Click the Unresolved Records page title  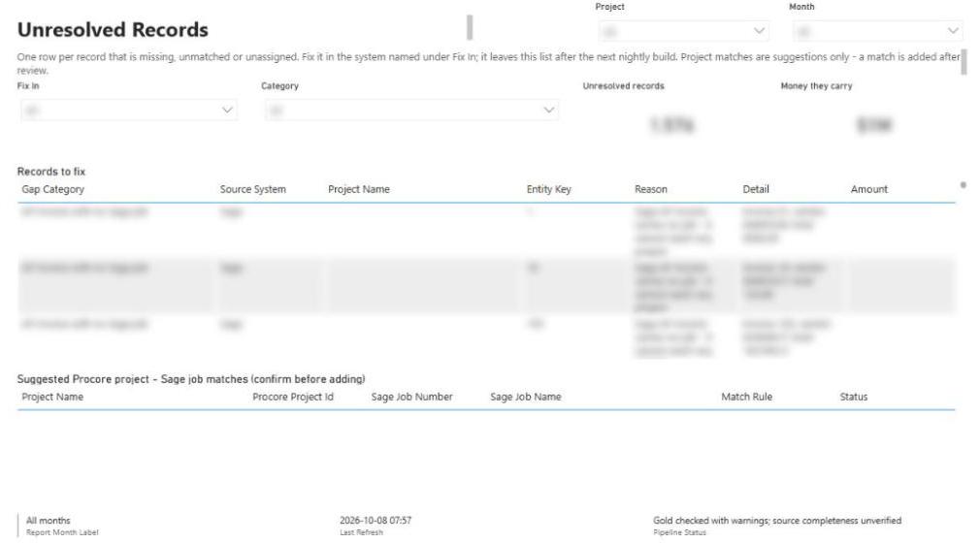(x=114, y=30)
